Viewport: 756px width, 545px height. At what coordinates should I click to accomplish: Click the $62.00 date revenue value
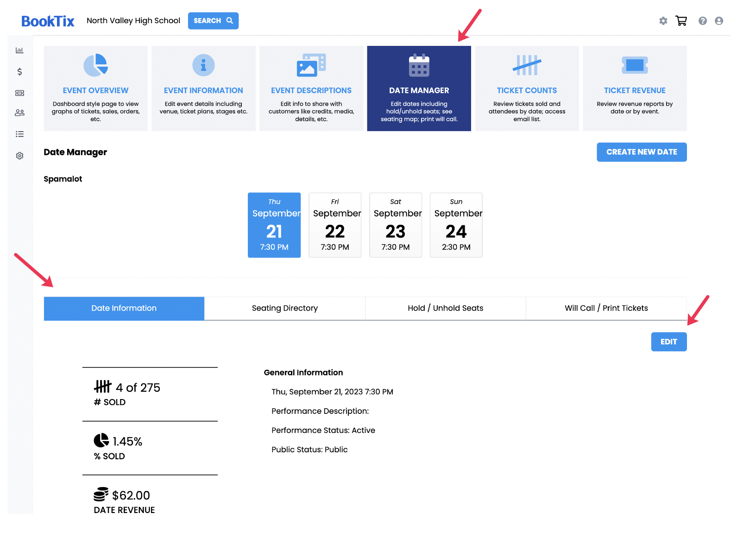(131, 495)
